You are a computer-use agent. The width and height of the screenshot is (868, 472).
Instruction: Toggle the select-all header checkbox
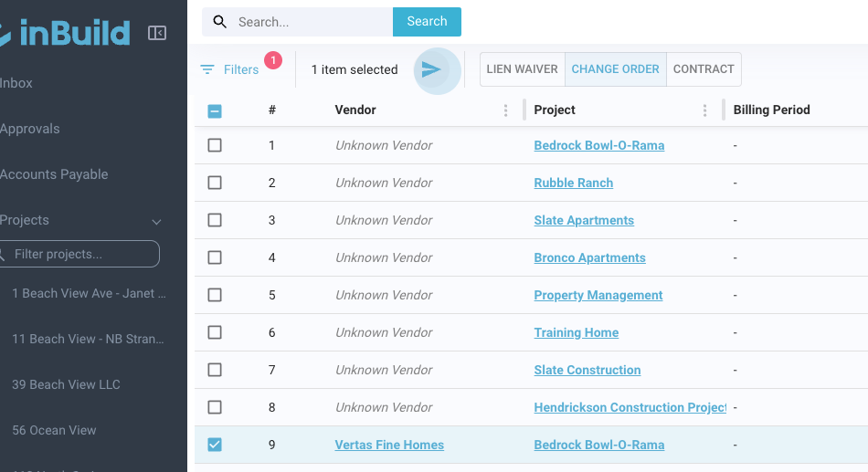215,111
